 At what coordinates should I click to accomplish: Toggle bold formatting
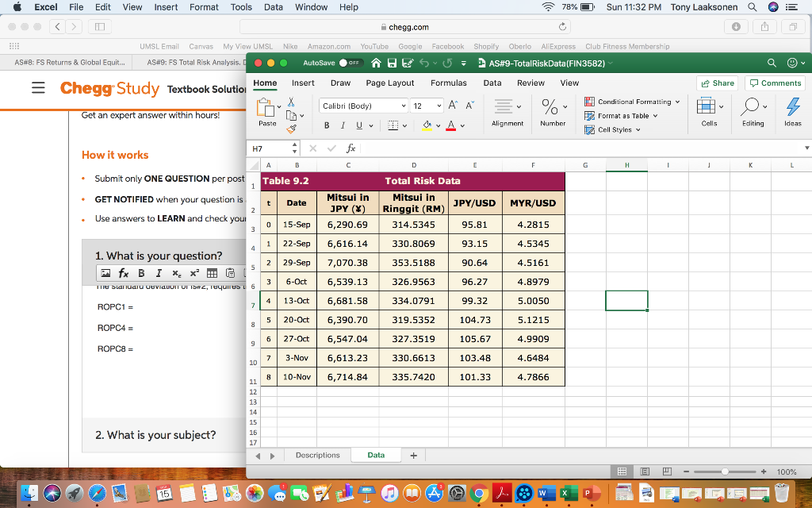327,125
